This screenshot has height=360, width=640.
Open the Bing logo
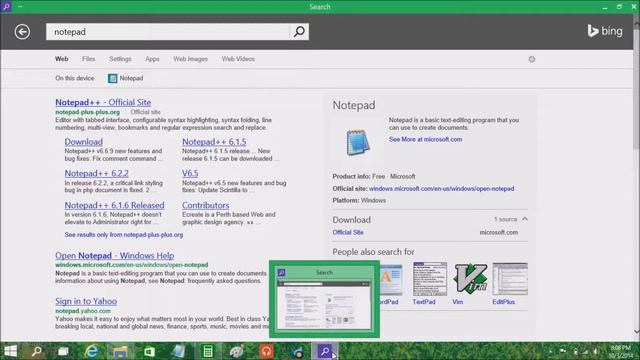tap(604, 31)
